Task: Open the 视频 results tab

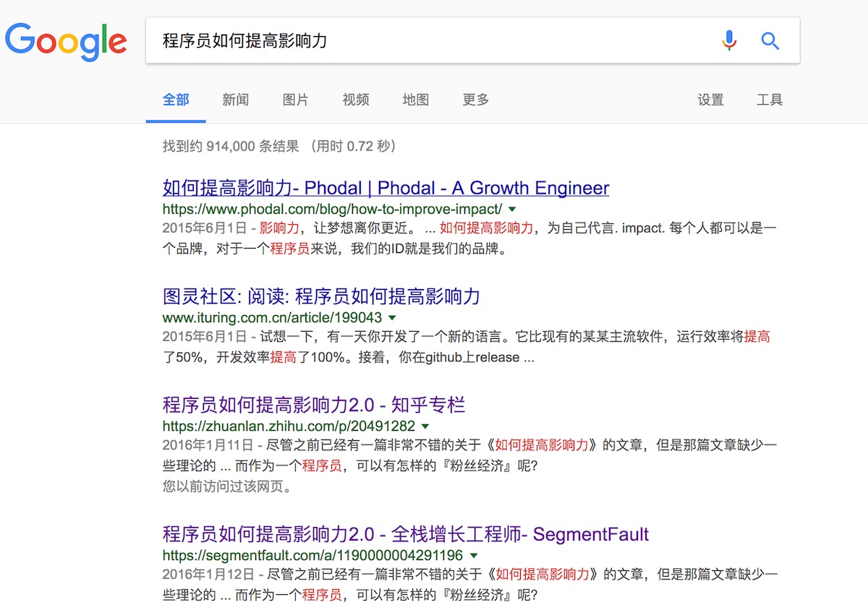Action: (x=356, y=100)
